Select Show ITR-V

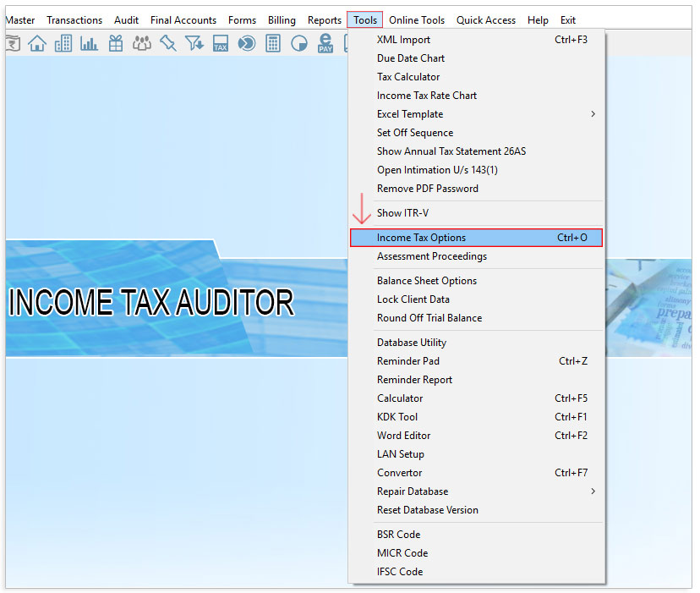[x=476, y=213]
